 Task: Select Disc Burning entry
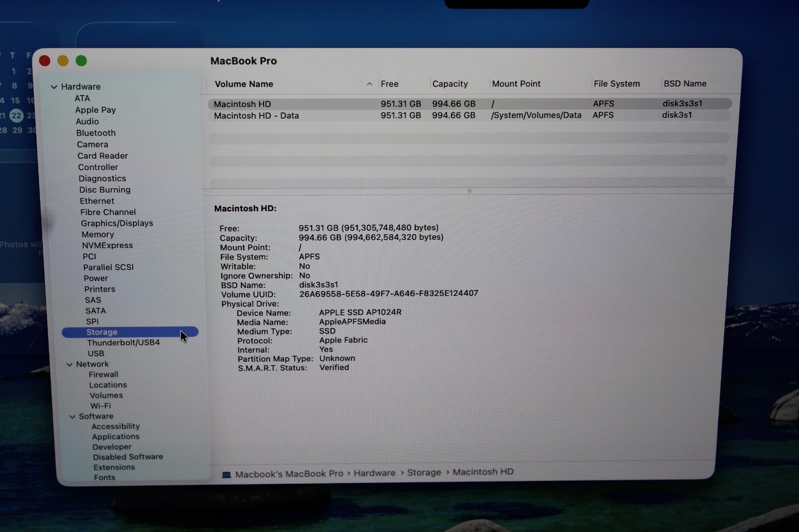click(x=105, y=190)
